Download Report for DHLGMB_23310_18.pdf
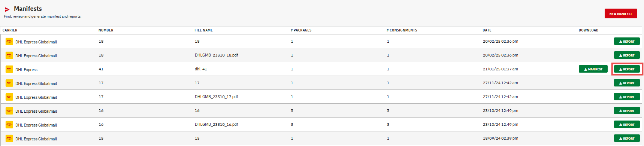The width and height of the screenshot is (644, 146). click(x=627, y=55)
